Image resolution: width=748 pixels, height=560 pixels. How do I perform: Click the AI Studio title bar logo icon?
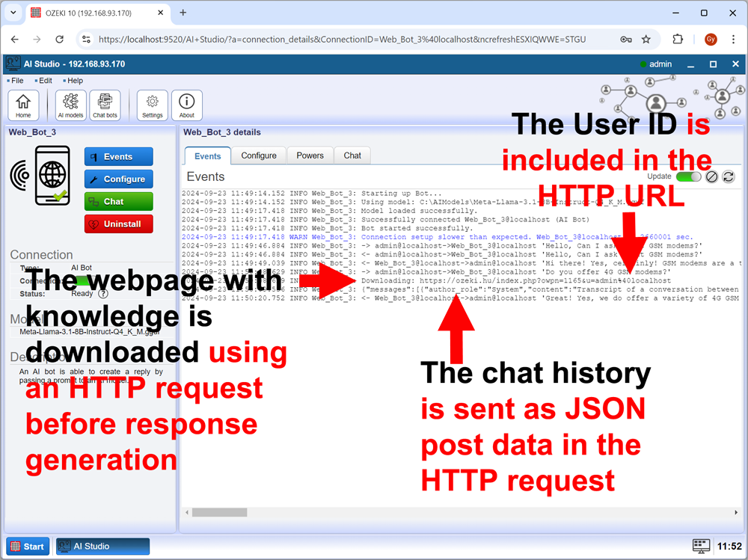[13, 64]
